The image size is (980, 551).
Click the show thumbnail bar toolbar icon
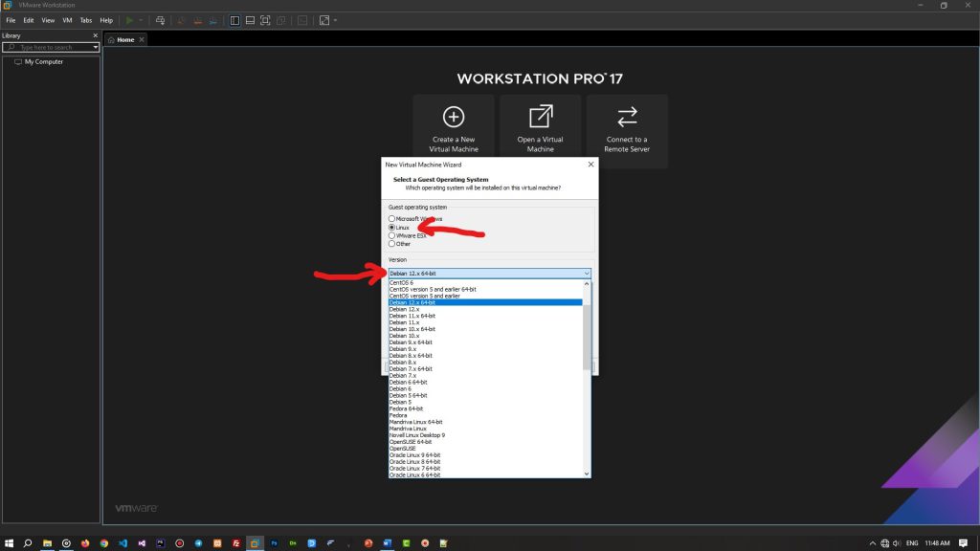pos(250,19)
